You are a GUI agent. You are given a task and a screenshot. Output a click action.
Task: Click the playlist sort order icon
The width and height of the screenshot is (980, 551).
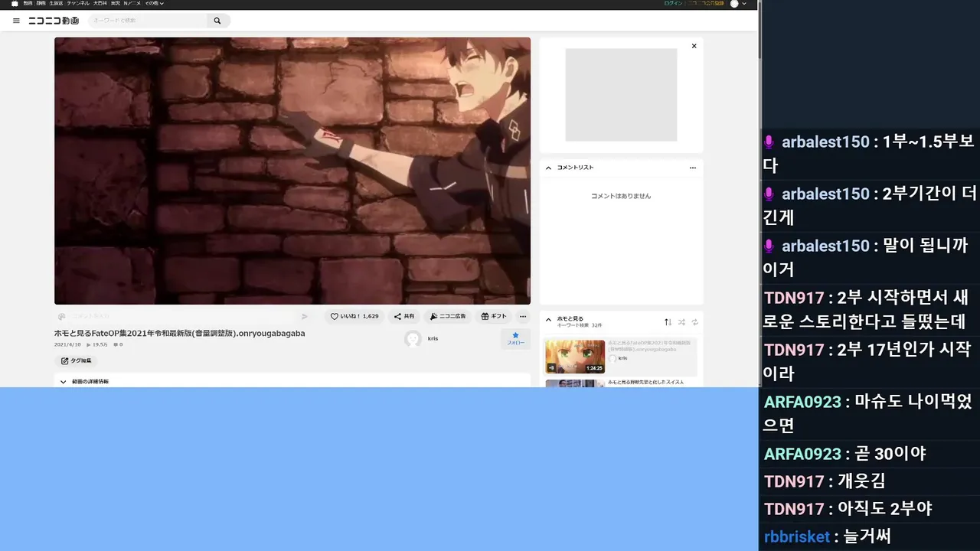668,322
